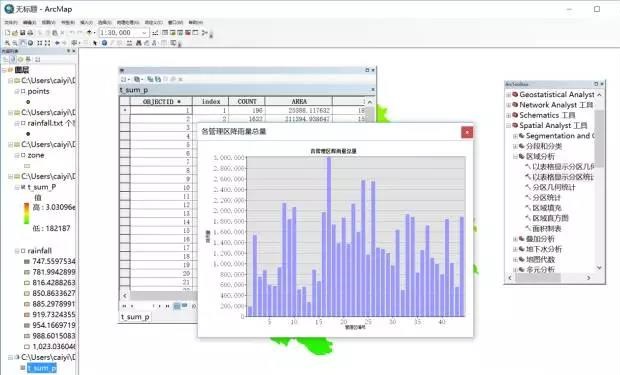Select the Identify tool icon
Image resolution: width=620 pixels, height=375 pixels.
pos(104,43)
